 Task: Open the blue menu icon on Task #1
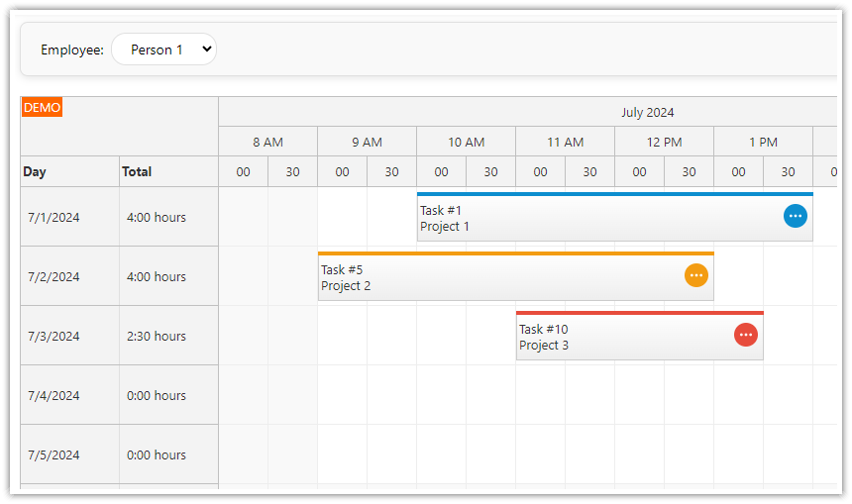pos(795,216)
